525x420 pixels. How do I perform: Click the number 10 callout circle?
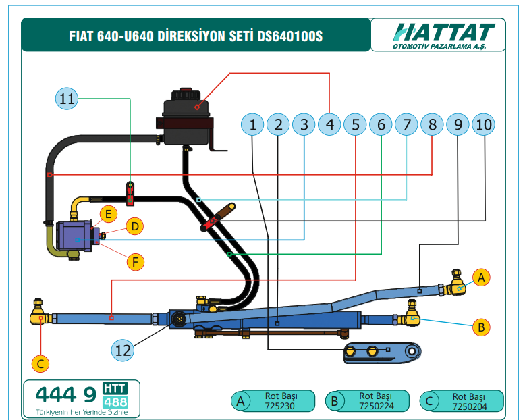click(483, 125)
